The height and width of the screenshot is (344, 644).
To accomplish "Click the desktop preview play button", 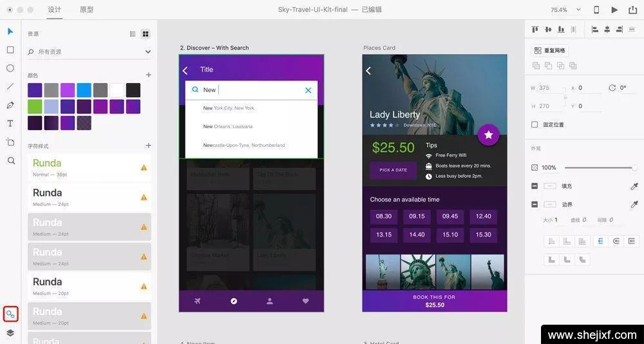I will click(x=614, y=10).
